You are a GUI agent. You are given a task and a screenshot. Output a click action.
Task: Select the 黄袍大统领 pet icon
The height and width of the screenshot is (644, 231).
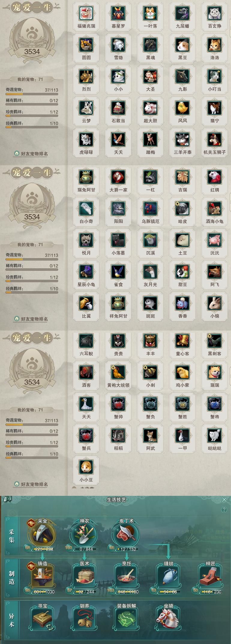118,373
